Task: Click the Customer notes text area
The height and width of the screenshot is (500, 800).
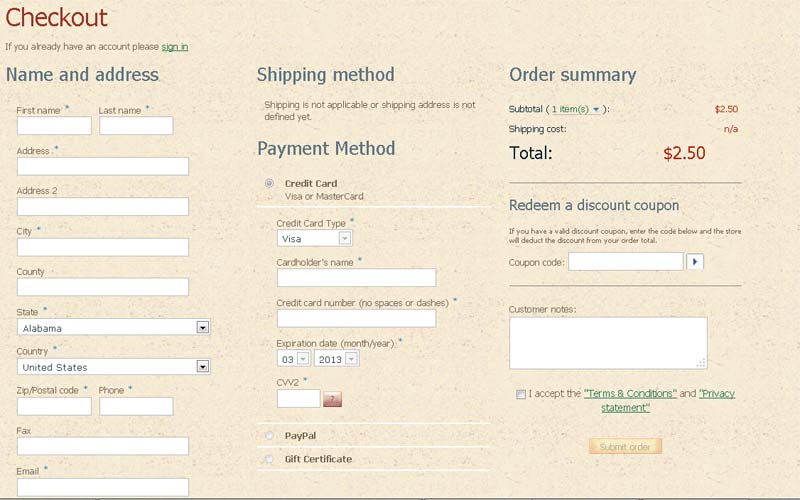Action: coord(608,343)
